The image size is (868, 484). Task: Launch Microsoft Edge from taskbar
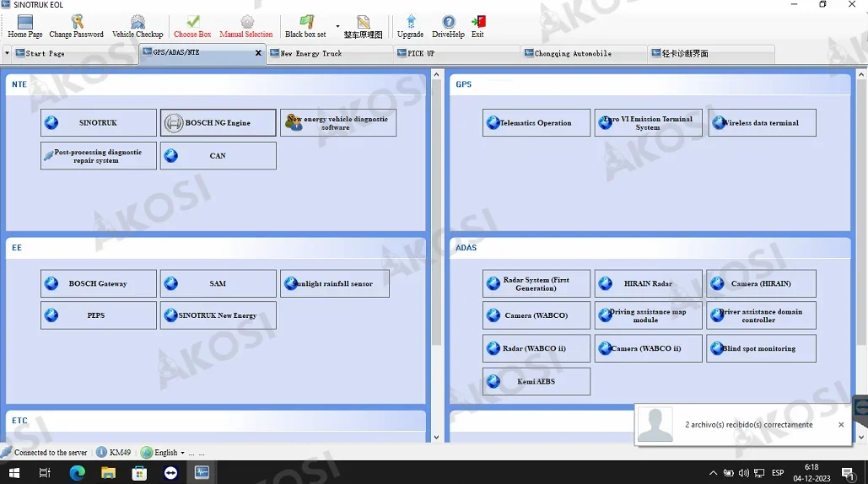tap(77, 473)
